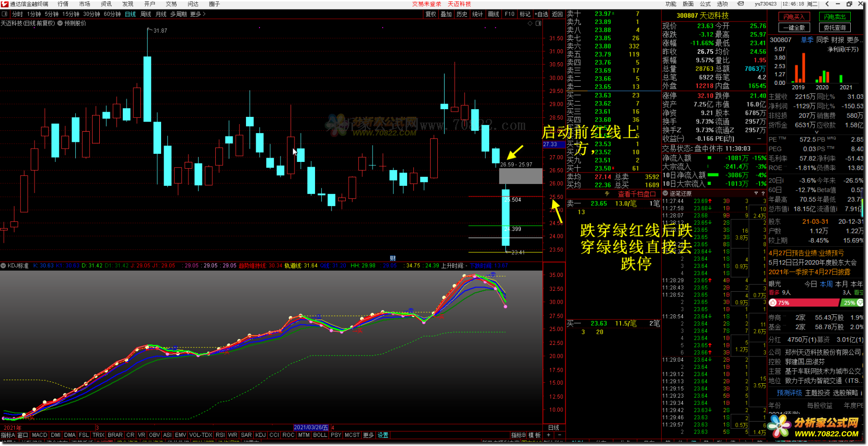
Task: Switch to 指标B indicator mode
Action: [x=518, y=435]
